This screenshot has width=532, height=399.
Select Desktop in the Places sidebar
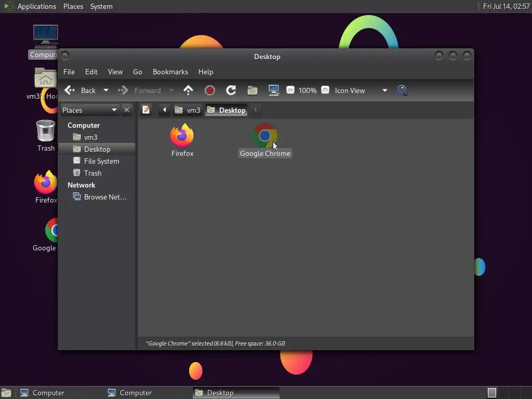tap(97, 149)
